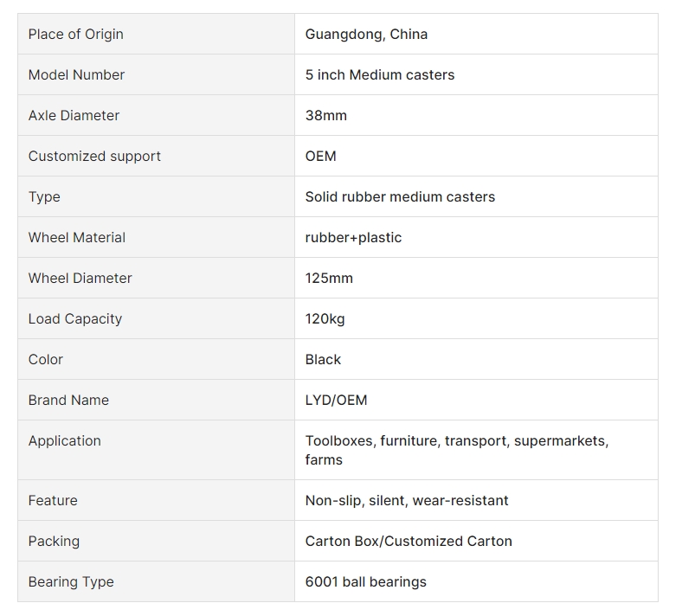Select the 'Customized support' label
This screenshot has height=616, width=682.
(x=94, y=157)
